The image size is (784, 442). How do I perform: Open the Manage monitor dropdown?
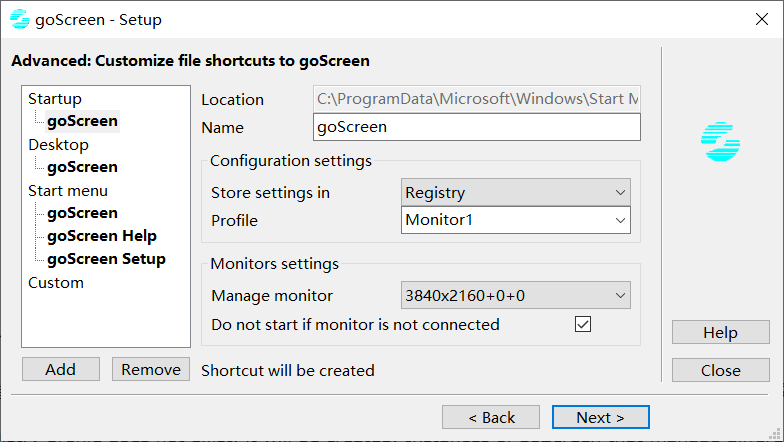click(x=515, y=295)
